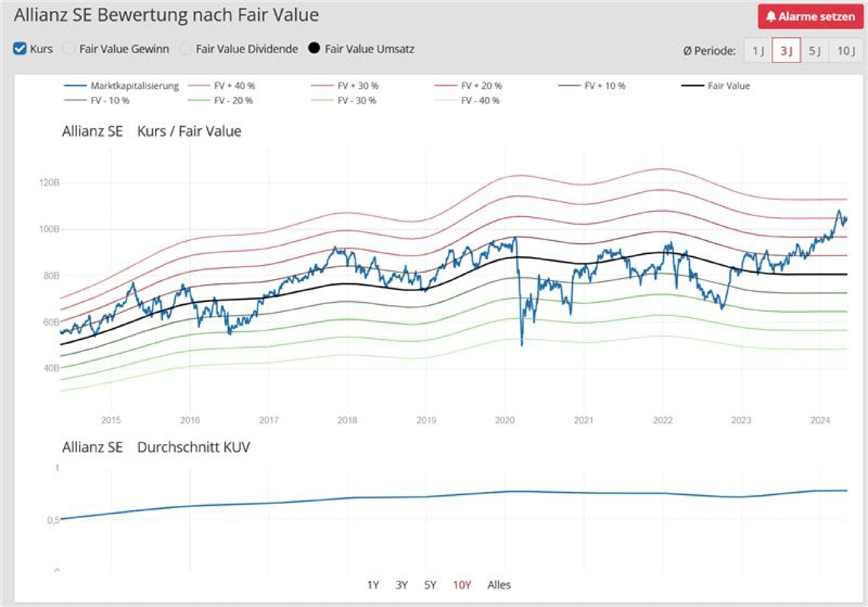Click the 40B y-axis label
Viewport: 868px width, 607px height.
(x=51, y=368)
